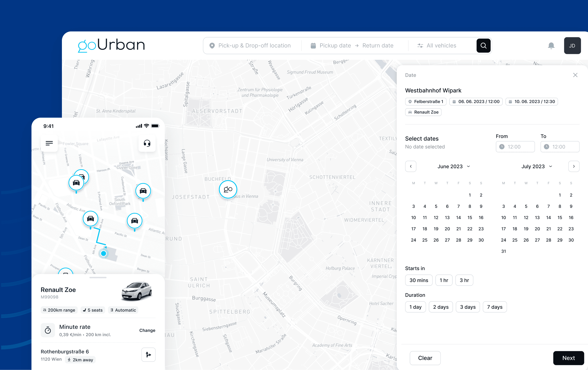Open the JD profile avatar

tap(572, 46)
